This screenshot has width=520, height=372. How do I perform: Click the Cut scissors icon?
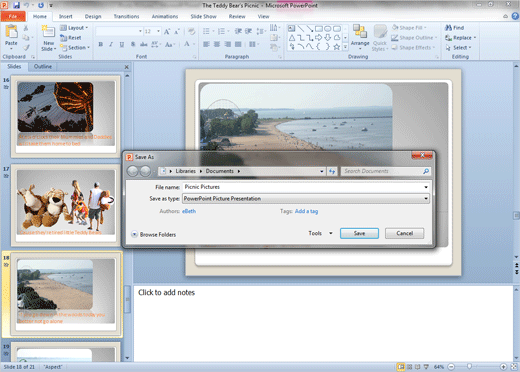(26, 28)
